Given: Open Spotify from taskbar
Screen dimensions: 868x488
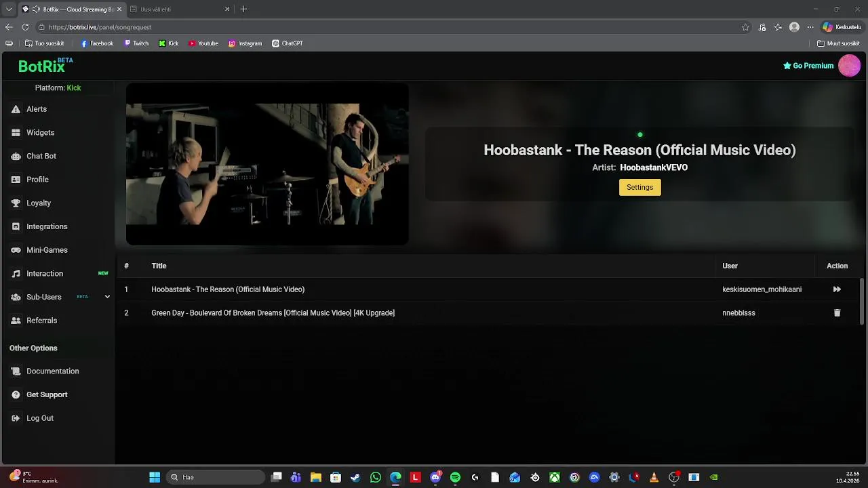Looking at the screenshot, I should (455, 478).
